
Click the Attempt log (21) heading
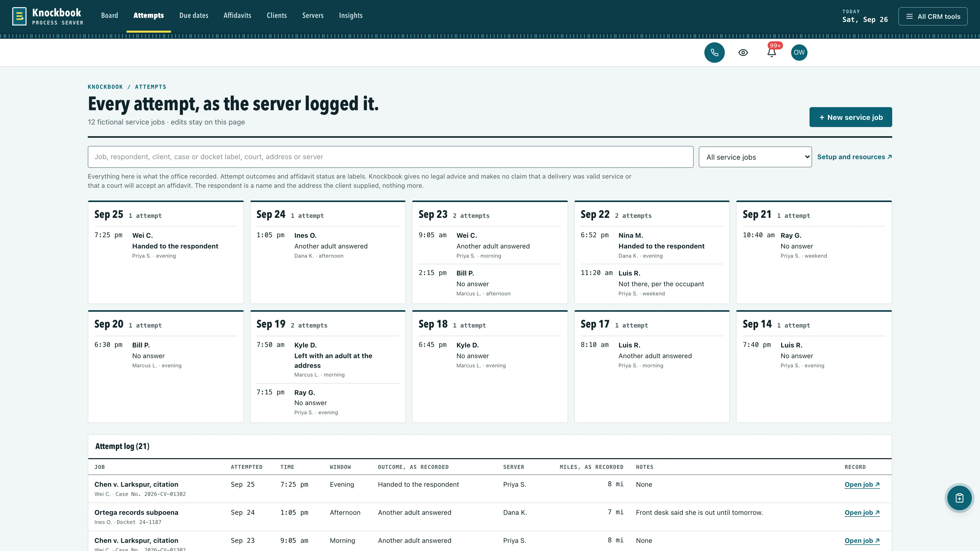coord(122,446)
